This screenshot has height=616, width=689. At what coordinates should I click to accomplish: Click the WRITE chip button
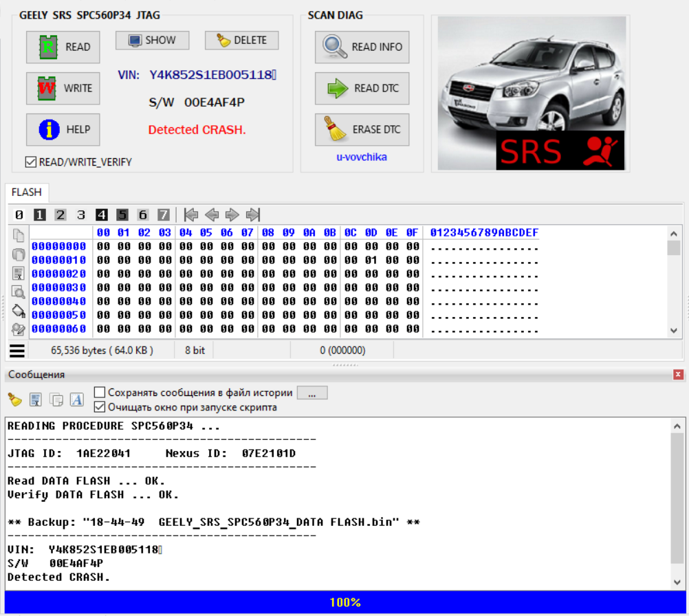coord(63,88)
